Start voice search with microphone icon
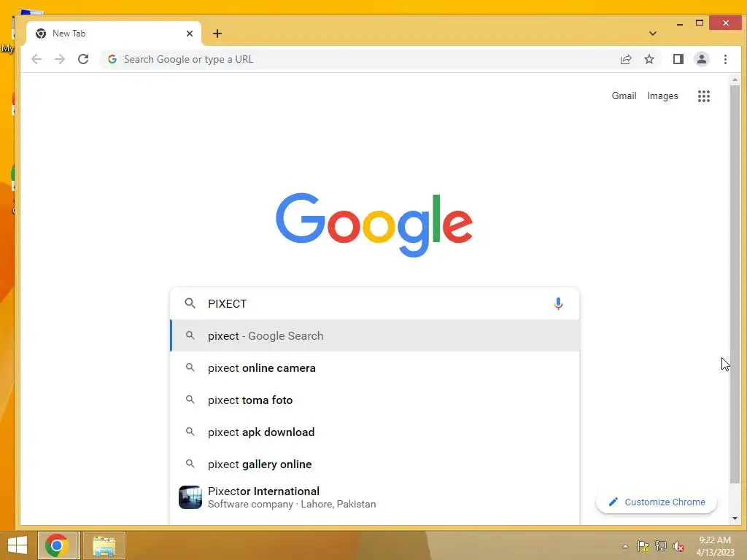The image size is (747, 560). pyautogui.click(x=558, y=303)
